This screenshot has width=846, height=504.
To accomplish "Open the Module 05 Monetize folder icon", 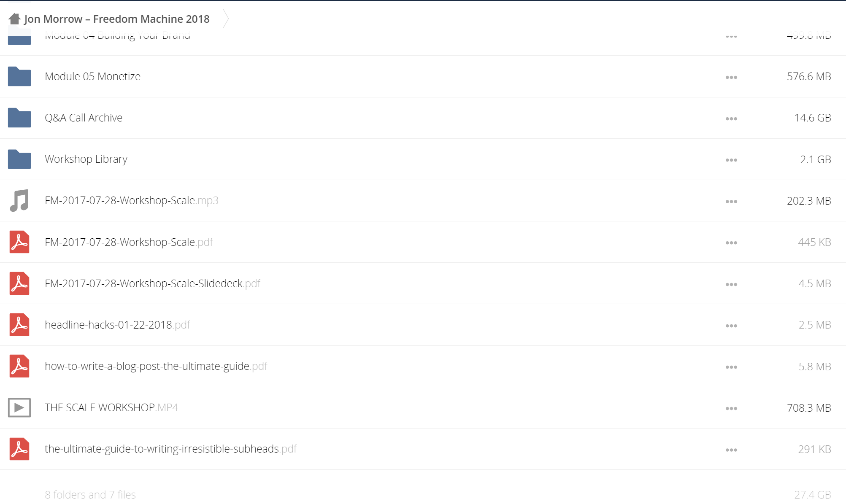I will (19, 76).
